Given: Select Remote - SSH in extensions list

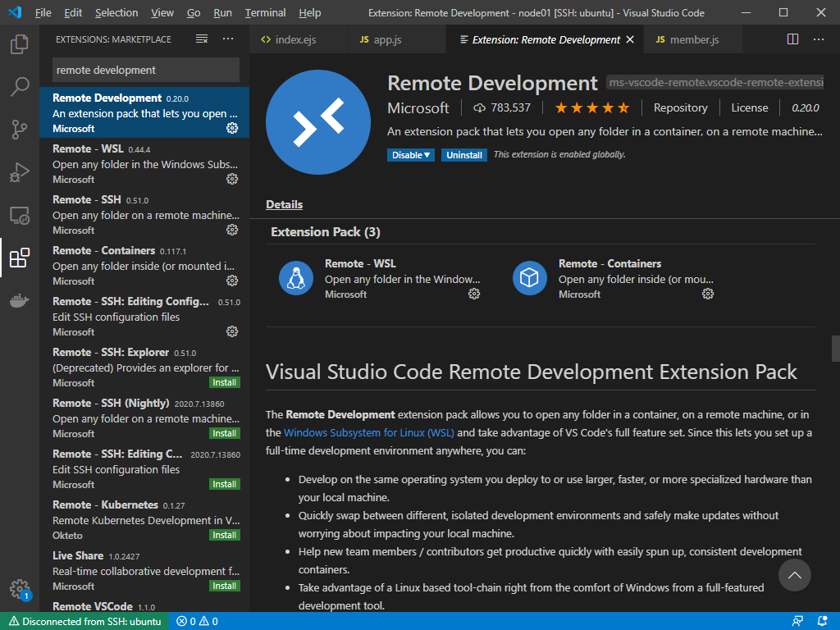Looking at the screenshot, I should click(x=144, y=215).
